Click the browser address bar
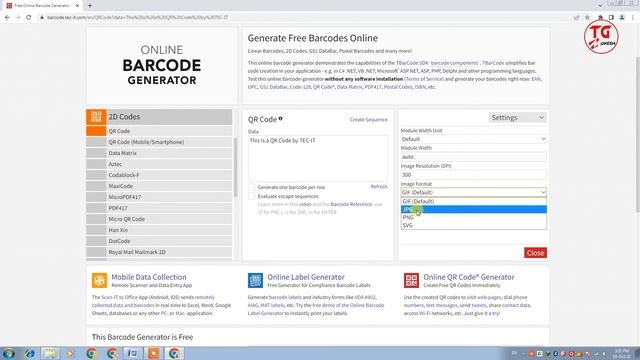 (x=302, y=18)
